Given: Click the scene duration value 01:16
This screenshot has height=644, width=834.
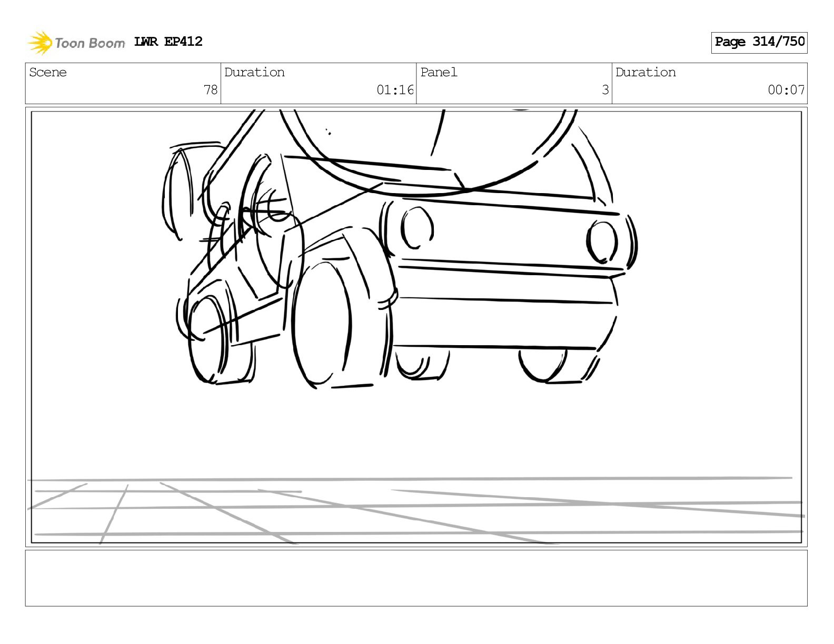Looking at the screenshot, I should (x=395, y=90).
